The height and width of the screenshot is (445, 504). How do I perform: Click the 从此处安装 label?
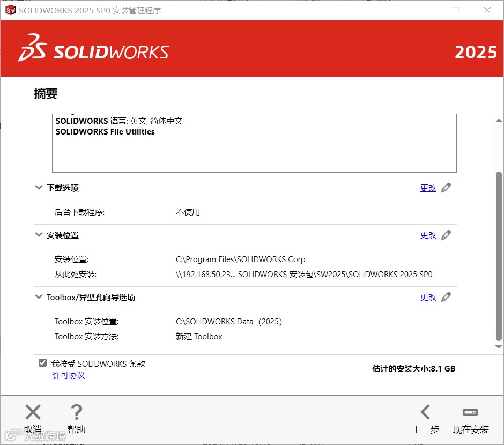point(76,275)
